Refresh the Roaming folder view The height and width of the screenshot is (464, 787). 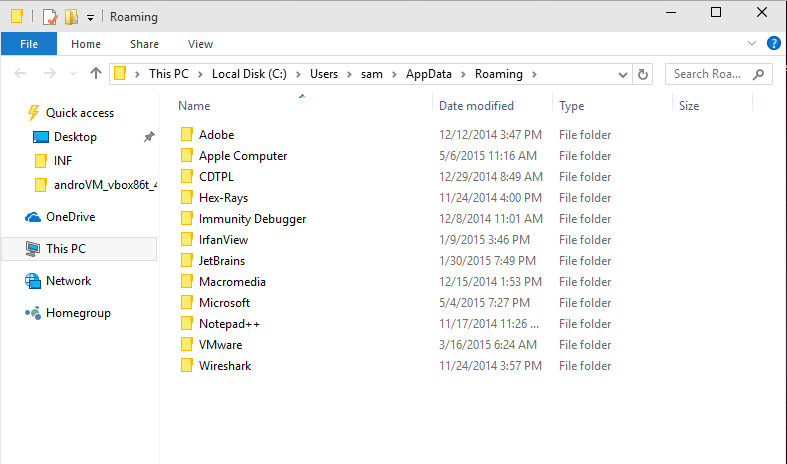[x=642, y=74]
